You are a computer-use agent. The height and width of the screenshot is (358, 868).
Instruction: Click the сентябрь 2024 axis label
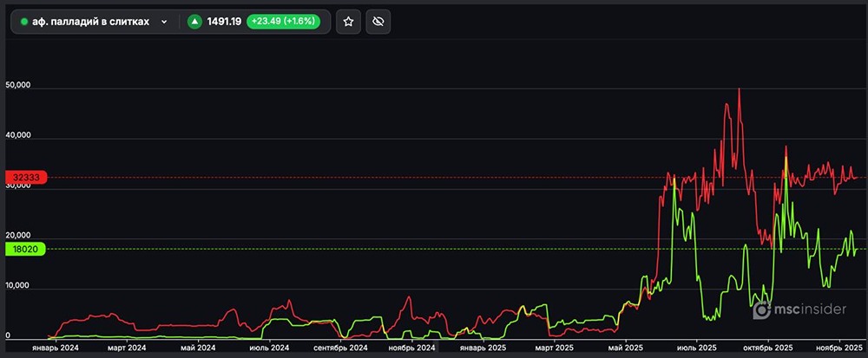coord(340,348)
